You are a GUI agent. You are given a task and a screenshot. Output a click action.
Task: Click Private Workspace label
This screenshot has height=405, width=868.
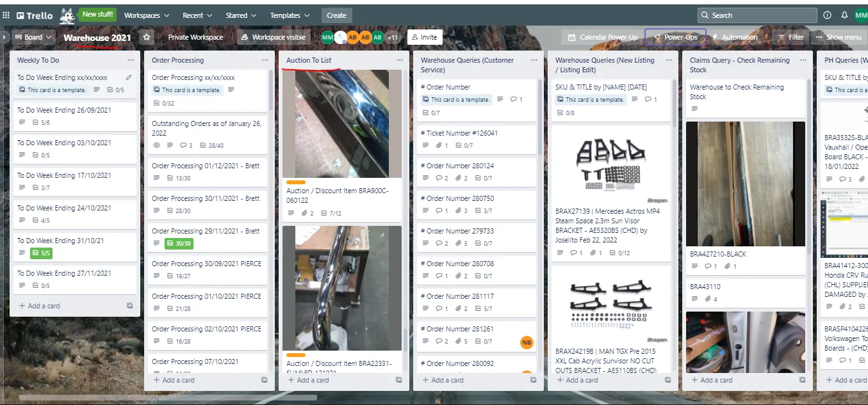pos(195,37)
